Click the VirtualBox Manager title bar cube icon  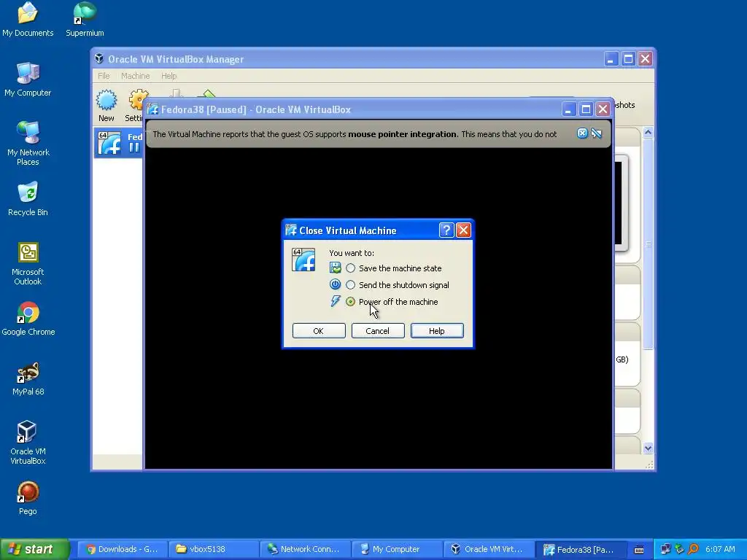click(99, 58)
